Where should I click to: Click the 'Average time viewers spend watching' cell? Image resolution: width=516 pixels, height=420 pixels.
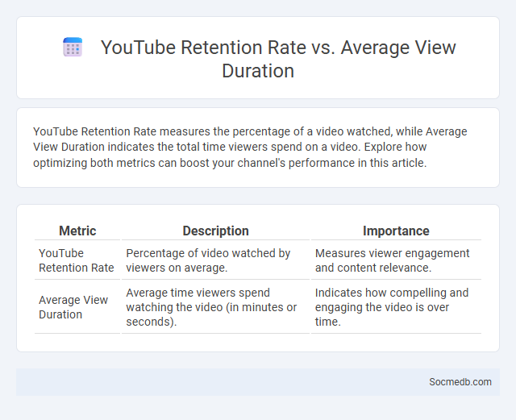(215, 307)
